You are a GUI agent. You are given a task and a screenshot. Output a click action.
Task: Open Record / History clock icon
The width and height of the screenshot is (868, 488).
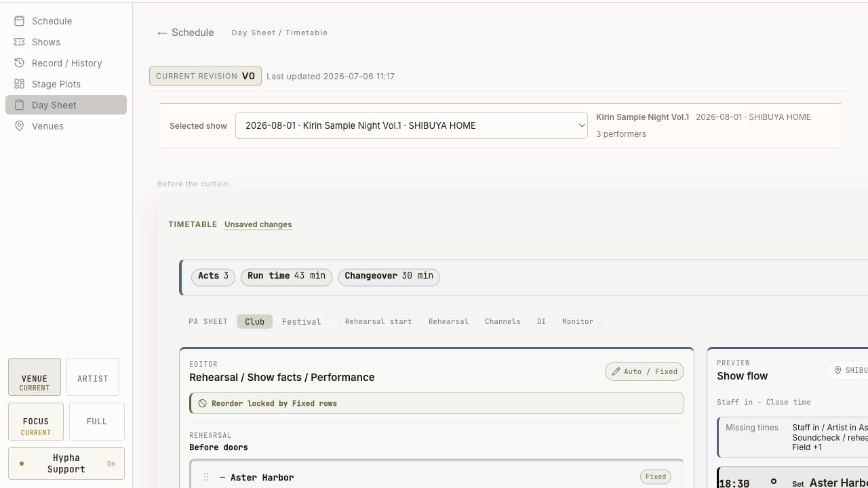(20, 63)
